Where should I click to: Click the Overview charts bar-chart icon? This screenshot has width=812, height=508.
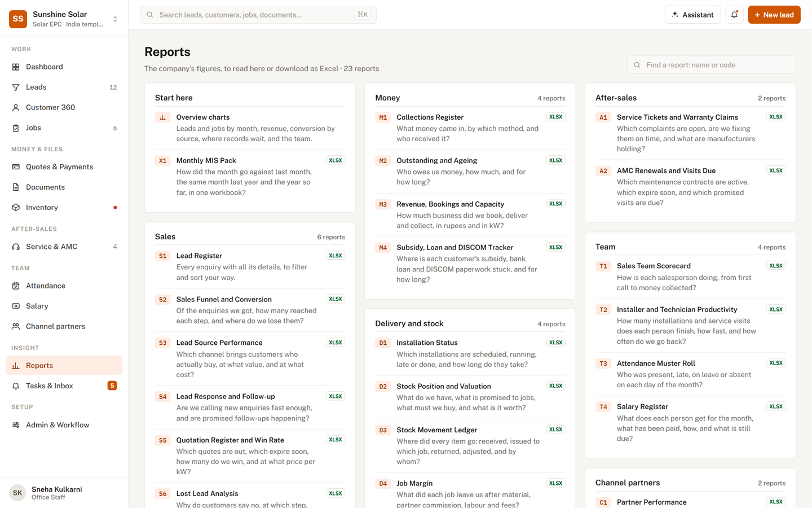click(162, 117)
